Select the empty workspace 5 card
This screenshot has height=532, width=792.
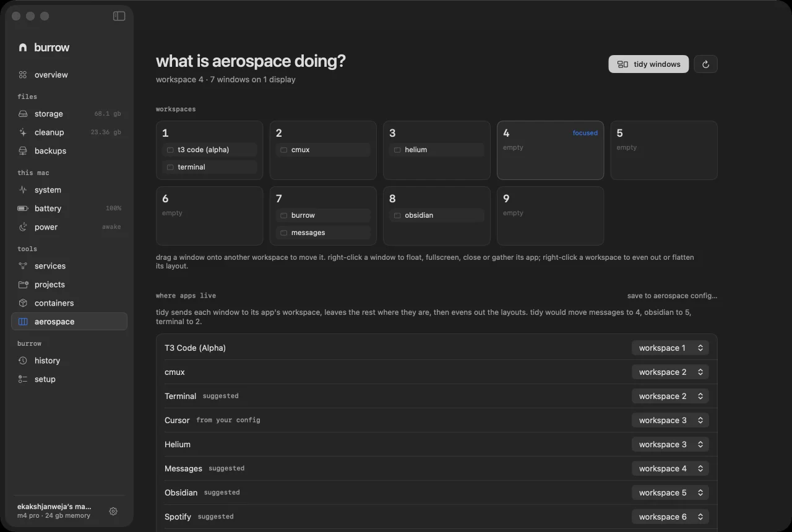(664, 150)
